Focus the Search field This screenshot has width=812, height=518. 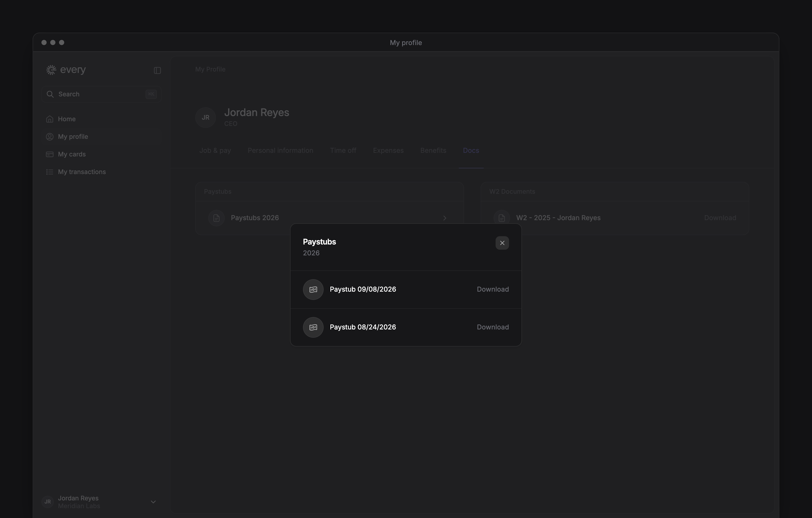pos(102,94)
